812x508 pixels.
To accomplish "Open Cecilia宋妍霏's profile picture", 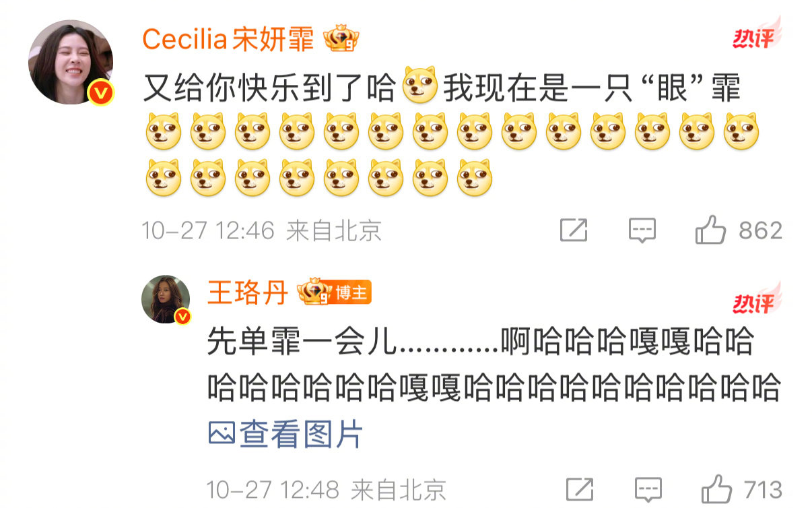I will tap(71, 62).
